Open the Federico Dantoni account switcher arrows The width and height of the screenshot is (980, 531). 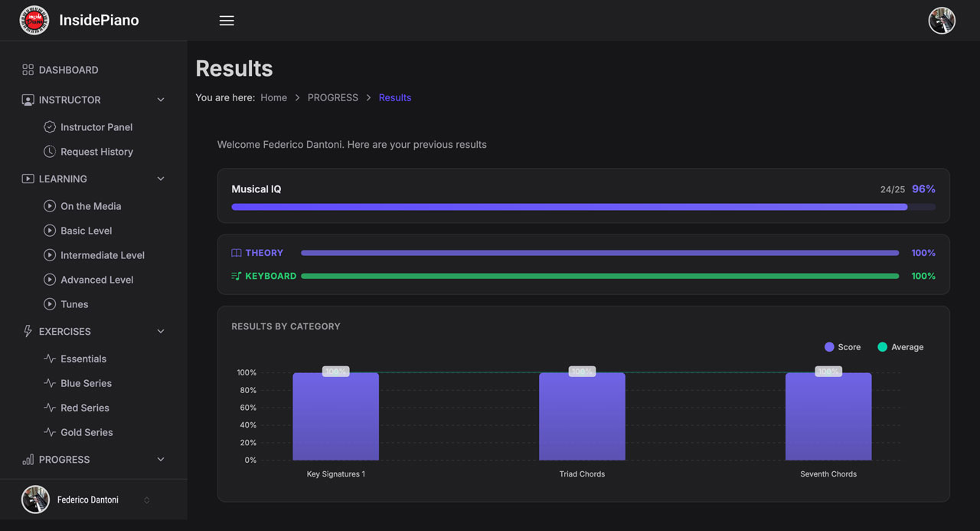coord(147,500)
